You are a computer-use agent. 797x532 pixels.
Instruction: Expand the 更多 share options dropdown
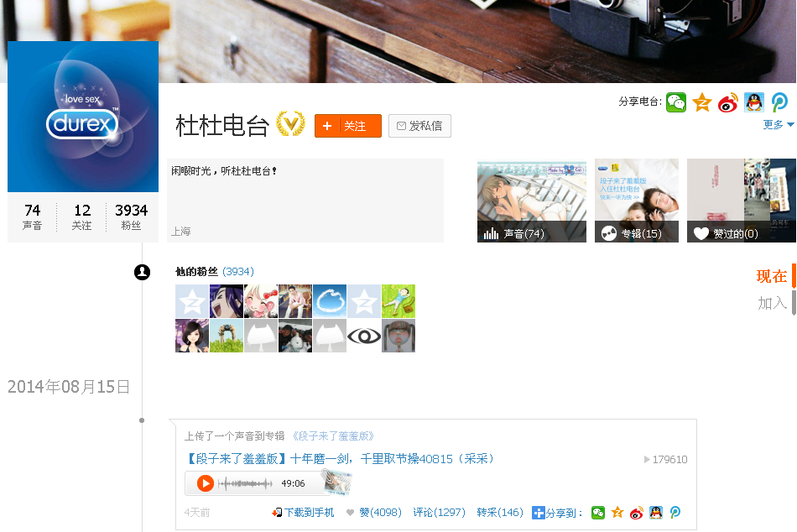click(x=779, y=124)
